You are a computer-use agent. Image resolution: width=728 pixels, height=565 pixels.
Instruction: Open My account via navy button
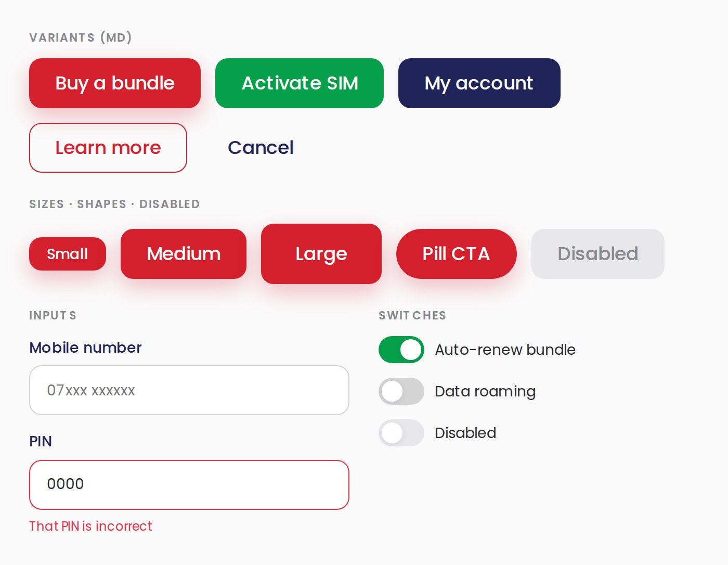[x=479, y=83]
